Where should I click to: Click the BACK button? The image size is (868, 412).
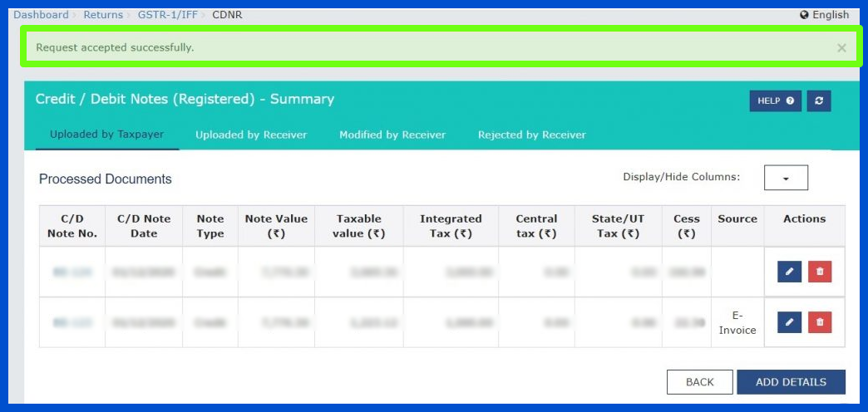click(x=700, y=382)
